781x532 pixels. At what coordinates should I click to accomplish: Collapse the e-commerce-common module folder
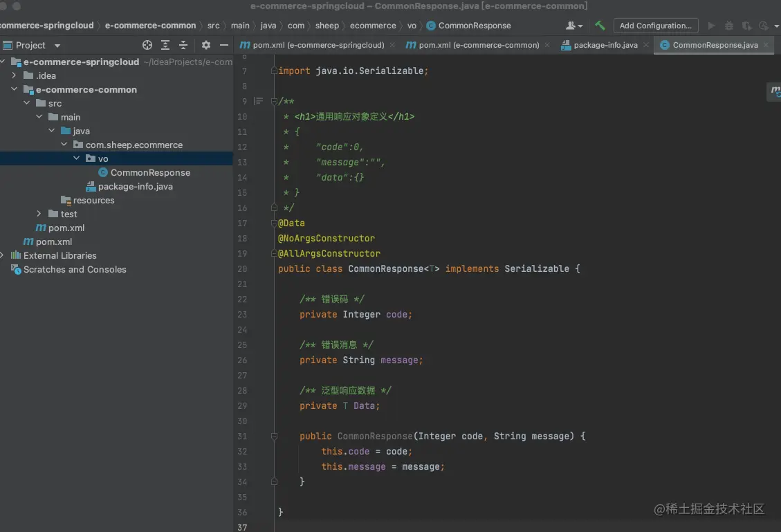pyautogui.click(x=15, y=89)
